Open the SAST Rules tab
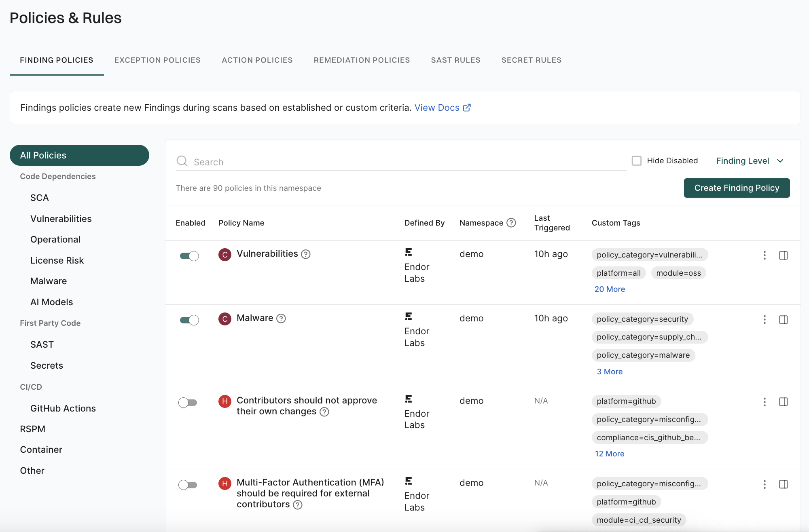Screen dimensions: 809x532 click(x=455, y=60)
